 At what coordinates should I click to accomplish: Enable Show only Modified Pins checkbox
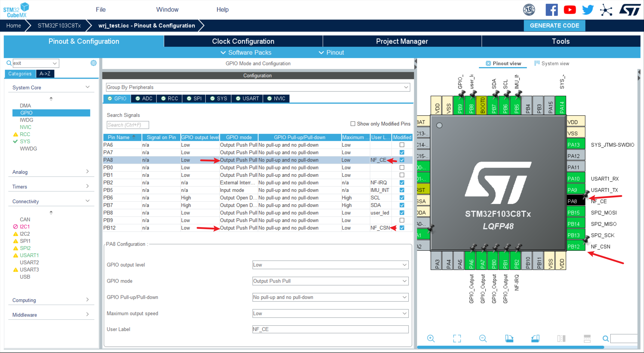pos(353,124)
